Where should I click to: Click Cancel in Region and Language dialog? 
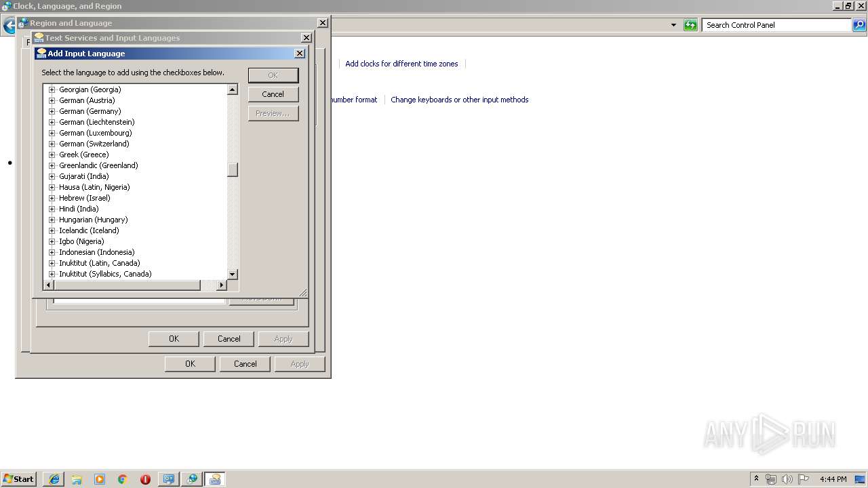(245, 364)
